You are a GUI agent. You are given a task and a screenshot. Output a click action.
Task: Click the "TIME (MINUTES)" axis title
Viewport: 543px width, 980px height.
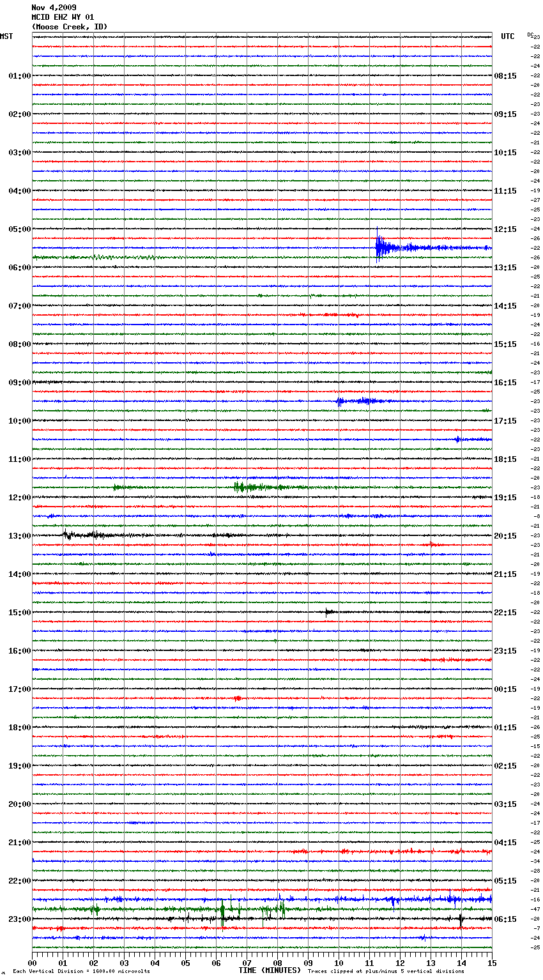coord(270,970)
